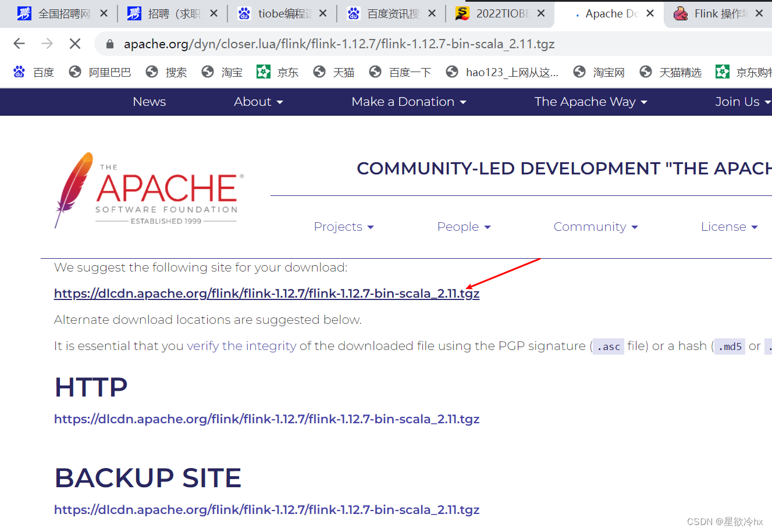
Task: Close the 招聘（求职 tab
Action: (214, 13)
